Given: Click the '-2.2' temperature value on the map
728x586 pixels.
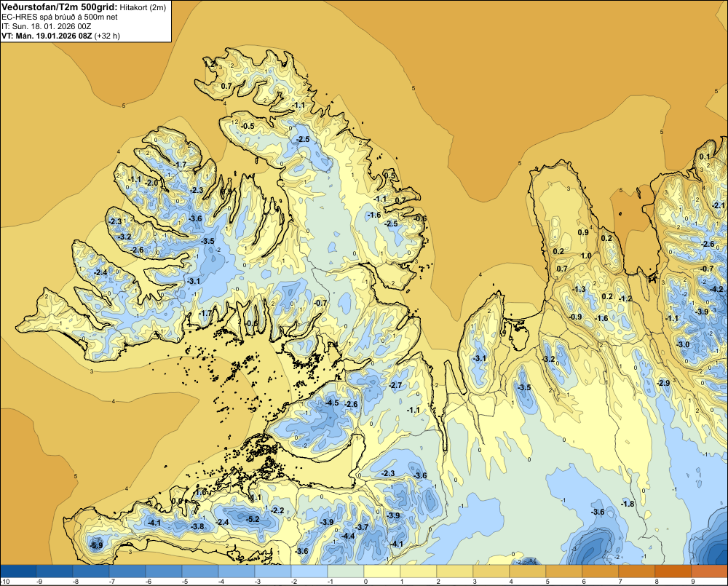Looking at the screenshot, I should [277, 510].
